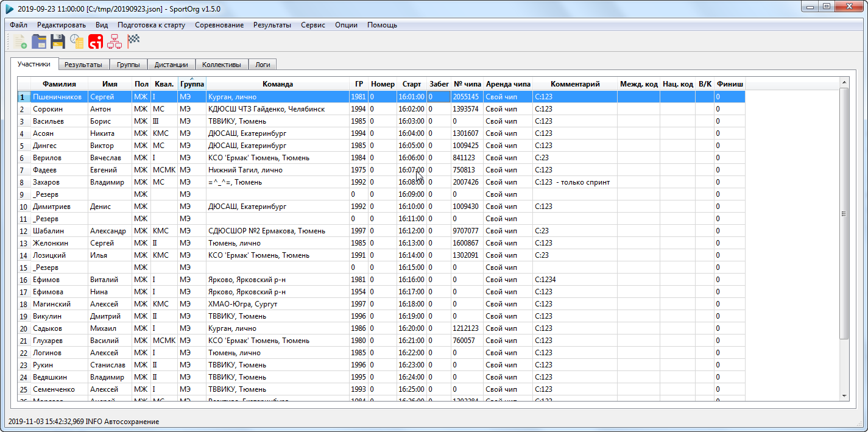Click comment C:1234 in Ефимов row
This screenshot has width=868, height=432.
[575, 280]
